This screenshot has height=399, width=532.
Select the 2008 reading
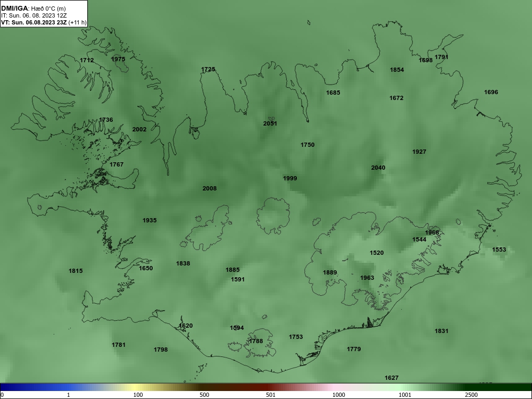tap(209, 189)
